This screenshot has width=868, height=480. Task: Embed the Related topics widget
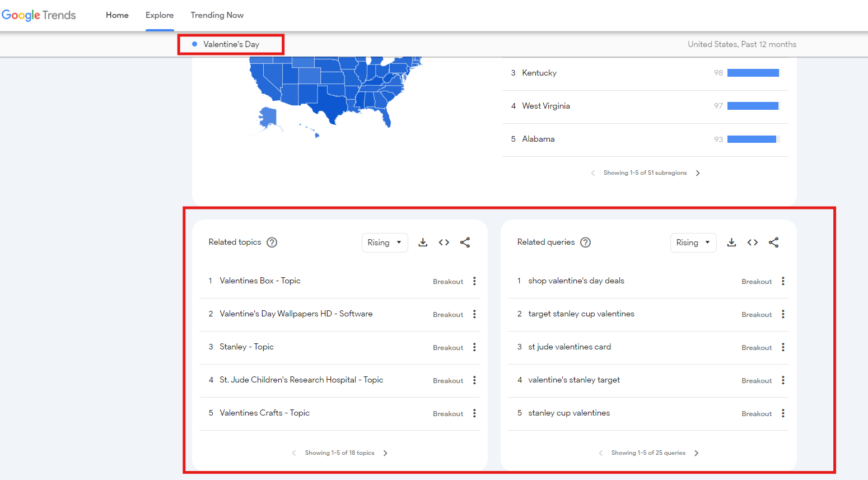(444, 243)
